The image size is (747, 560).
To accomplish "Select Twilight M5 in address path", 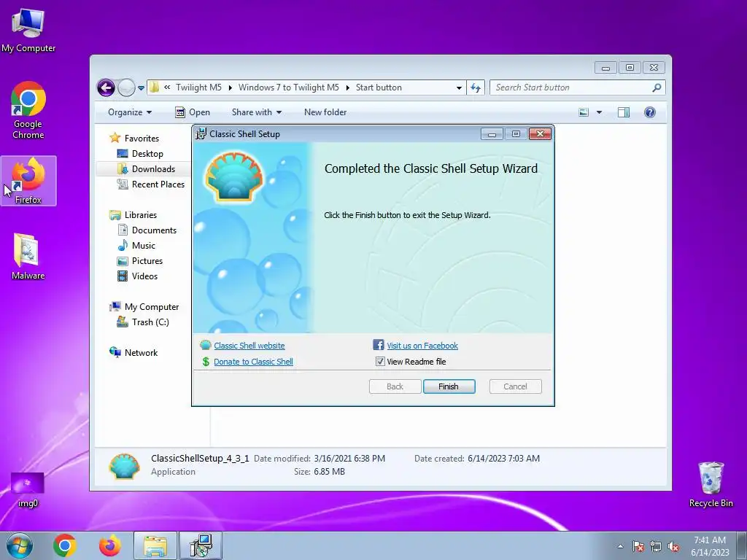I will coord(198,87).
